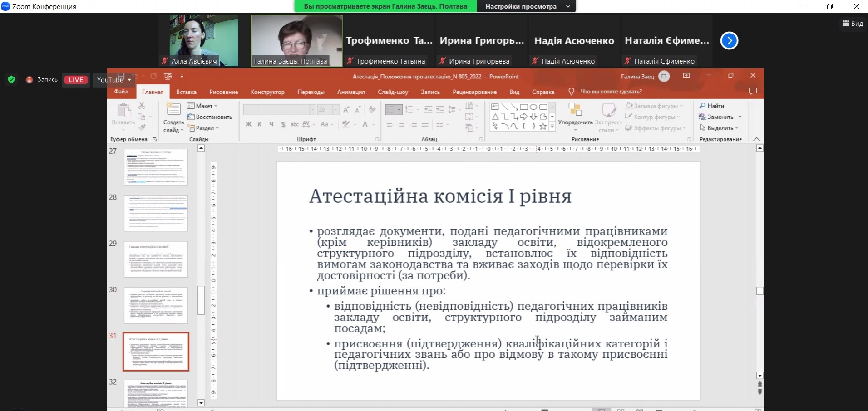
Task: Click the Вид view button in Zoom
Action: point(853,24)
